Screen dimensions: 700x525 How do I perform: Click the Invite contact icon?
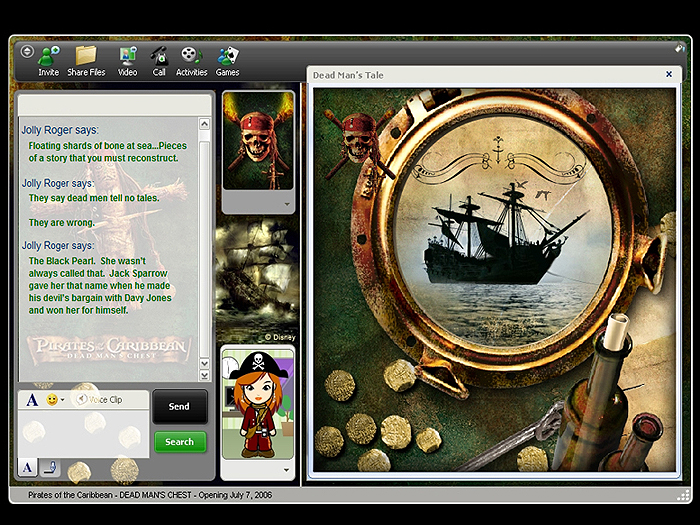(x=48, y=61)
